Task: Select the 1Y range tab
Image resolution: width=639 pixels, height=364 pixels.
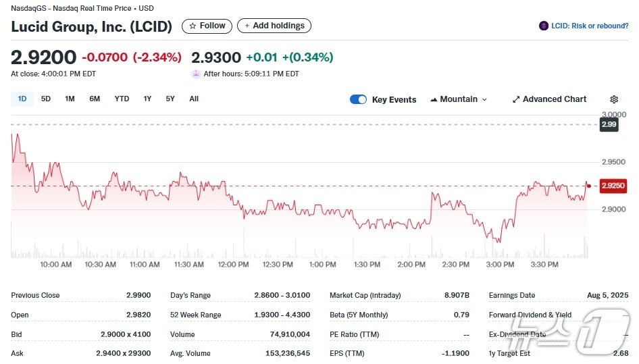Action: pyautogui.click(x=147, y=99)
